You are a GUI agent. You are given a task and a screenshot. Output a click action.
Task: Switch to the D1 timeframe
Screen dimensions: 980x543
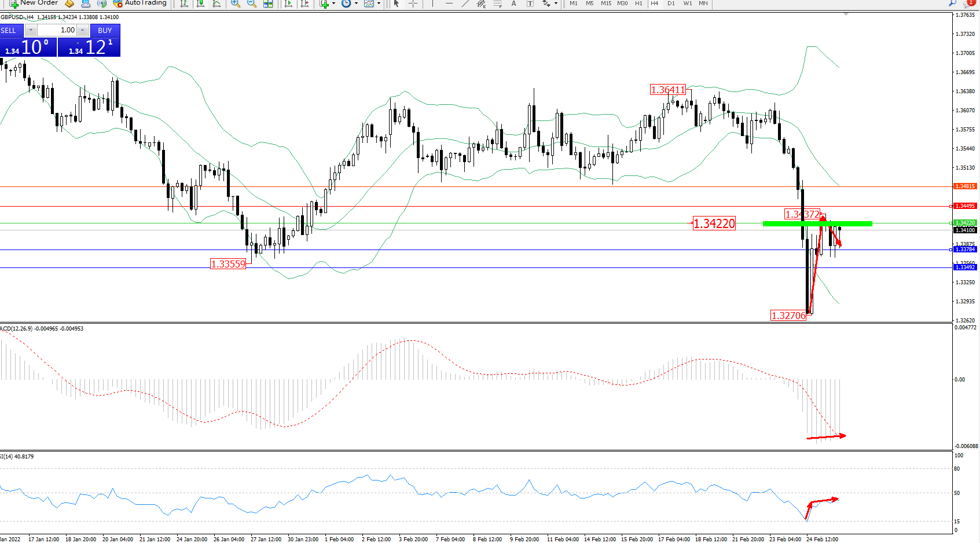(671, 3)
